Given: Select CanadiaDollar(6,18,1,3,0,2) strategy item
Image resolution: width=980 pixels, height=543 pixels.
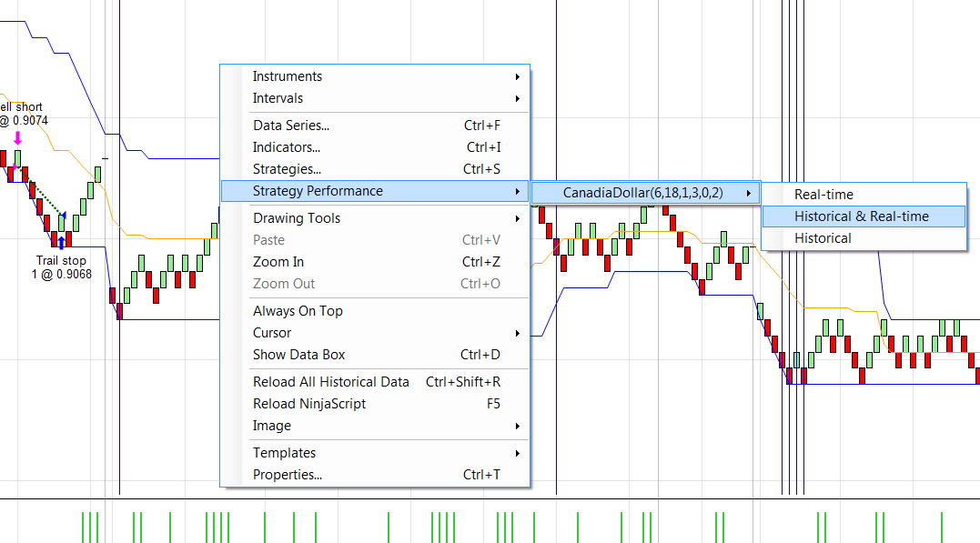Looking at the screenshot, I should click(x=642, y=193).
